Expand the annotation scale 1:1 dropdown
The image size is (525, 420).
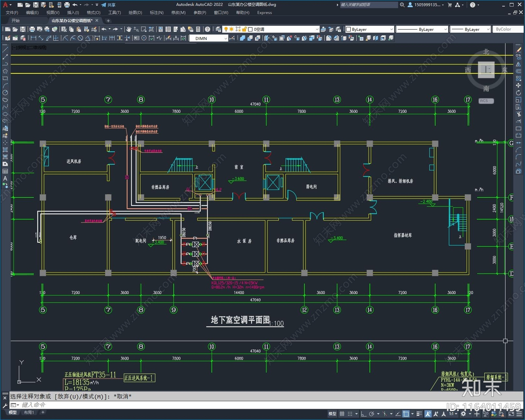(452, 414)
